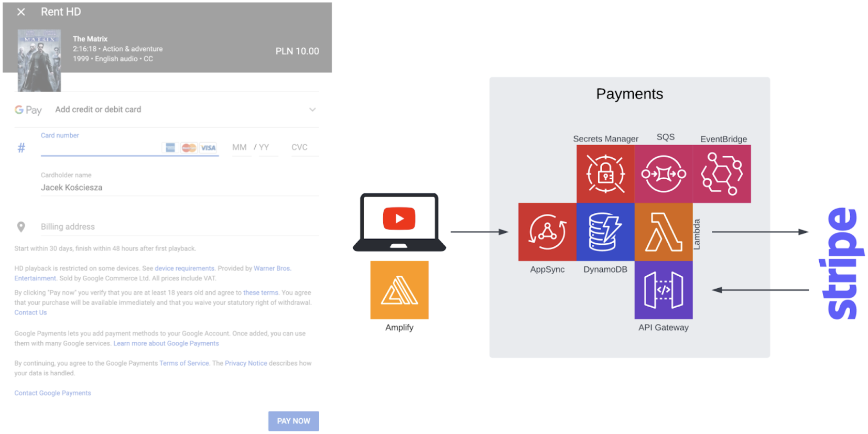
Task: Click the orange Lambda icon
Action: (x=664, y=232)
